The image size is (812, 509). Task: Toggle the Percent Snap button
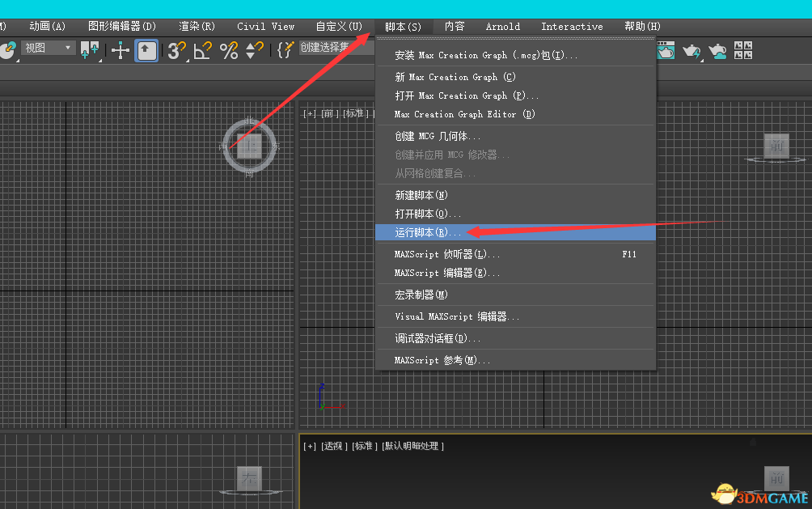click(229, 50)
